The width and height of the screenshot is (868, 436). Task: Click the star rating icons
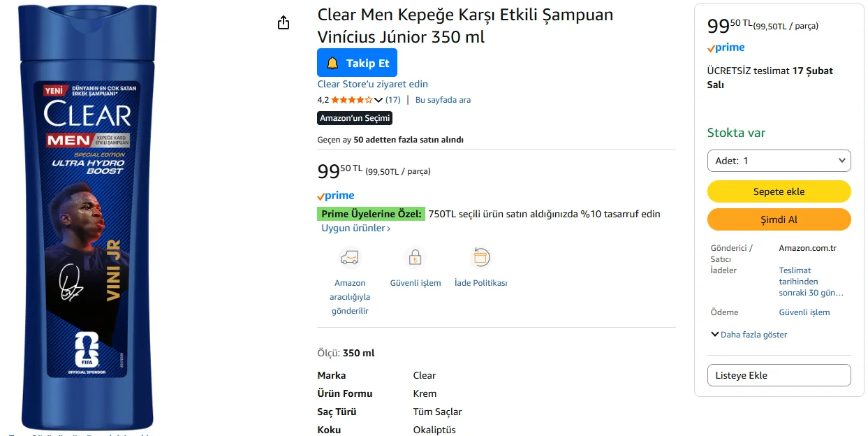pyautogui.click(x=351, y=100)
